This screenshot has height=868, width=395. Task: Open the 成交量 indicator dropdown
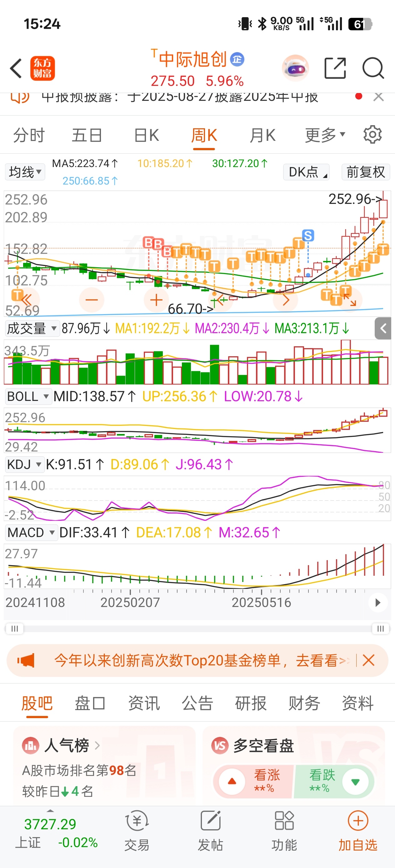(x=32, y=328)
